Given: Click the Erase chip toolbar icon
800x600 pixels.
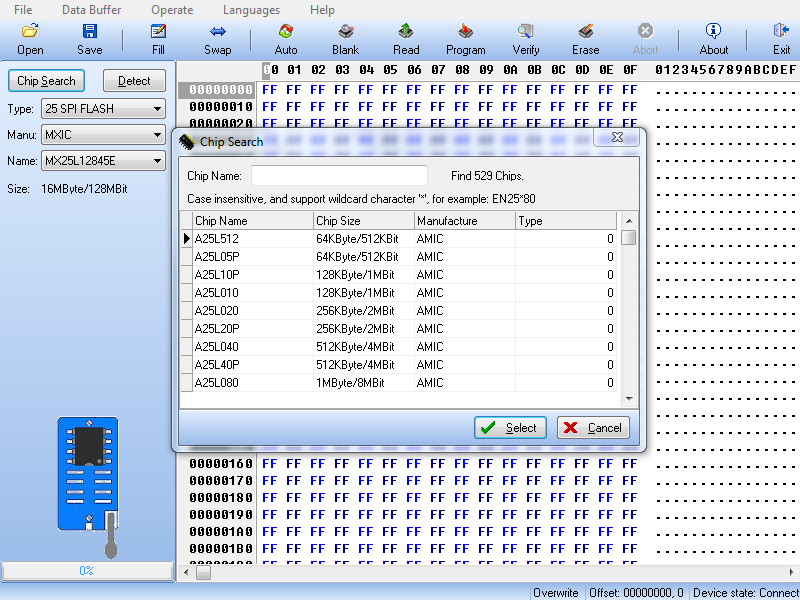Looking at the screenshot, I should pyautogui.click(x=586, y=39).
